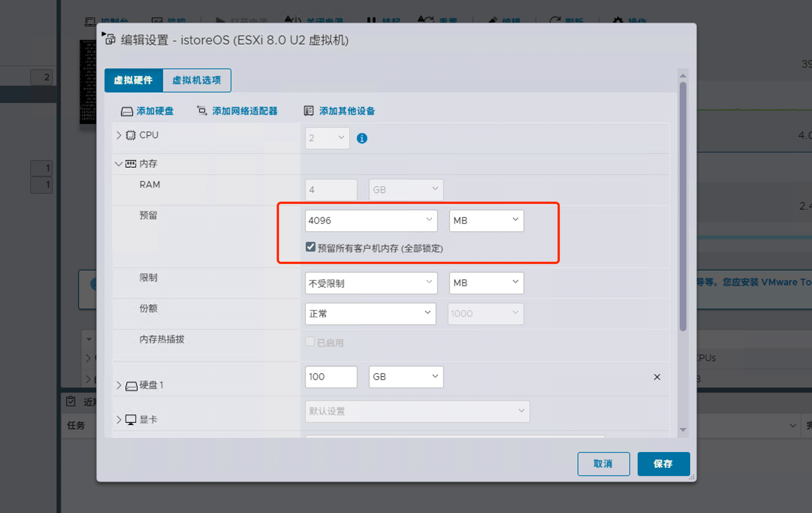812x513 pixels.
Task: Click the hard disk size 100 field
Action: pyautogui.click(x=331, y=377)
